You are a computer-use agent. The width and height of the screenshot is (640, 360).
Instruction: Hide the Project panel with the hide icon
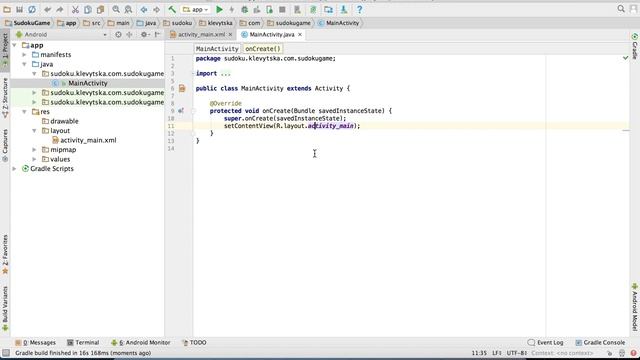[157, 35]
